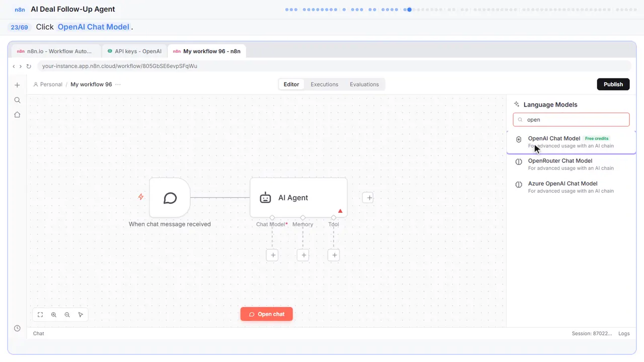The image size is (644, 362).
Task: Click the browser address bar
Action: coord(334,66)
